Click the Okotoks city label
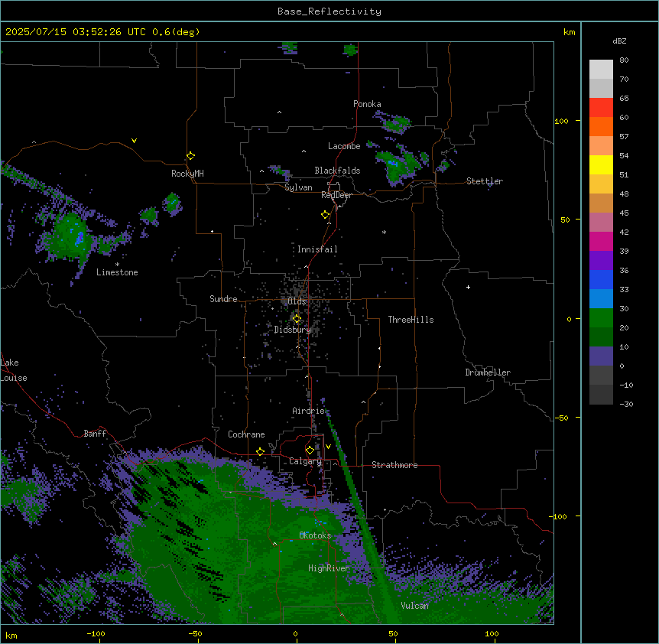Screen dimensions: 659x644 click(315, 535)
